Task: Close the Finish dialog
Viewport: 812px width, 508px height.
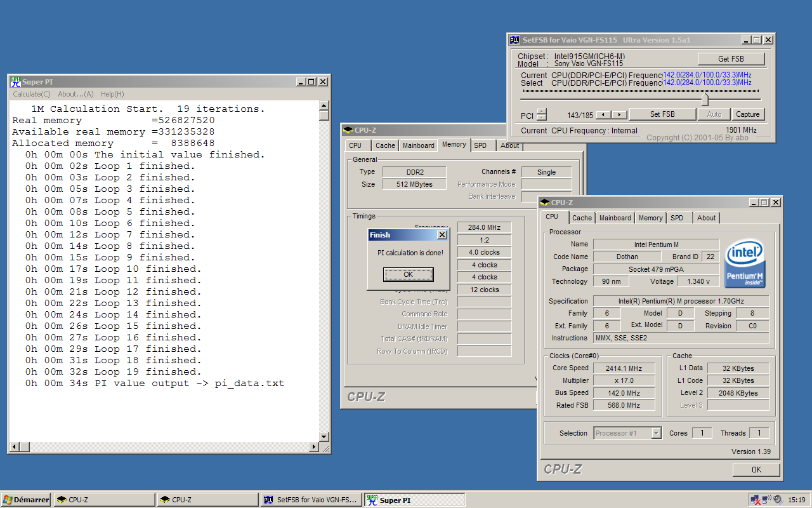Action: (x=442, y=235)
